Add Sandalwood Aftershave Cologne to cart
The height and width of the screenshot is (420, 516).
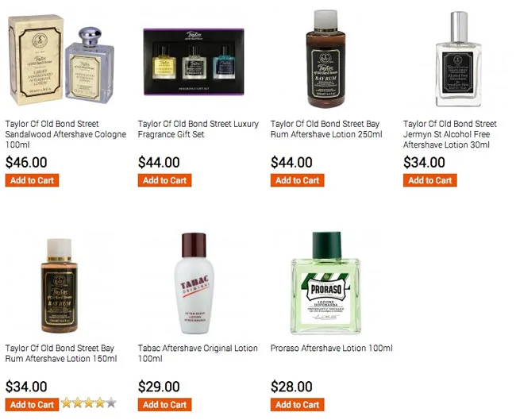(32, 180)
